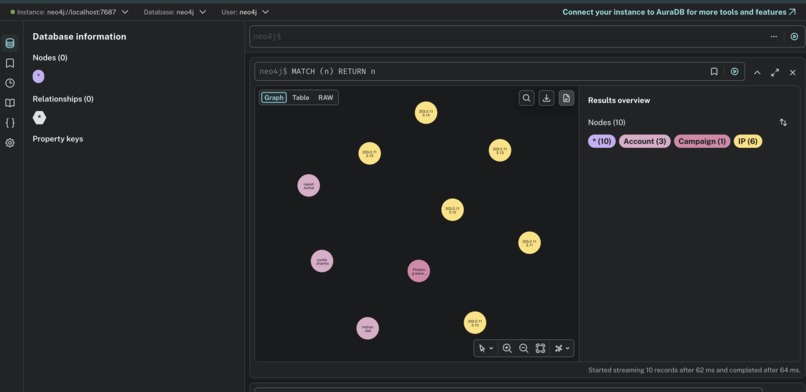Select the IP node ending 3.13
Image resolution: width=806 pixels, height=392 pixels.
coord(500,150)
